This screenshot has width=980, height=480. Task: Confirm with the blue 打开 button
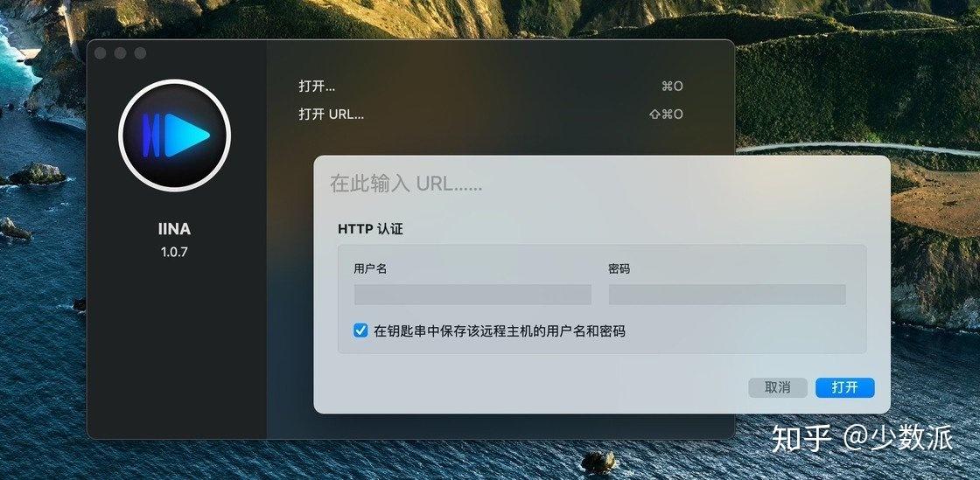[844, 387]
